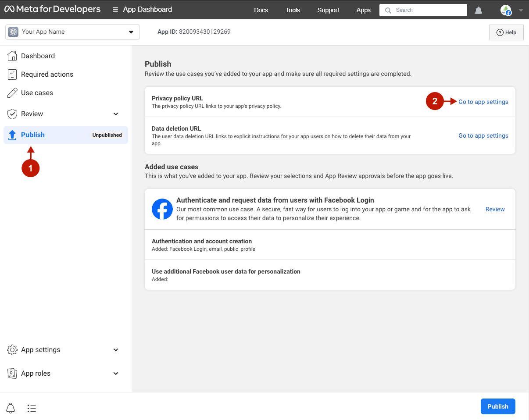Expand the Review section chevron

(116, 114)
